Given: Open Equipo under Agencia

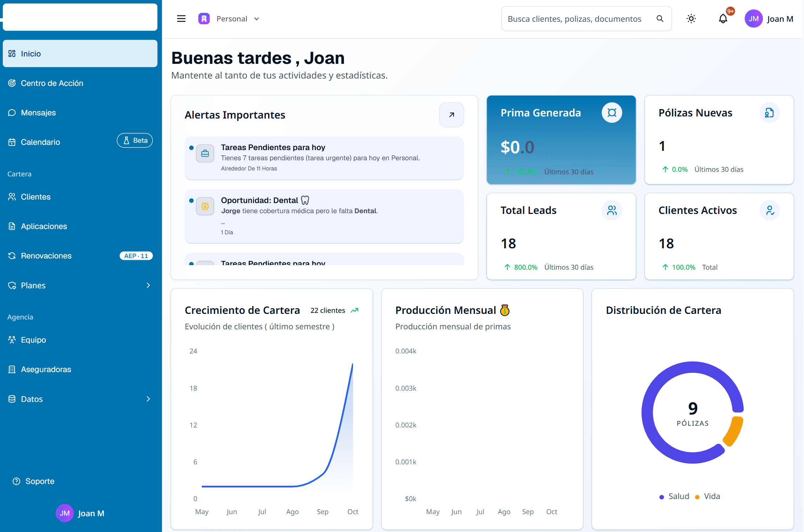Looking at the screenshot, I should 80,340.
